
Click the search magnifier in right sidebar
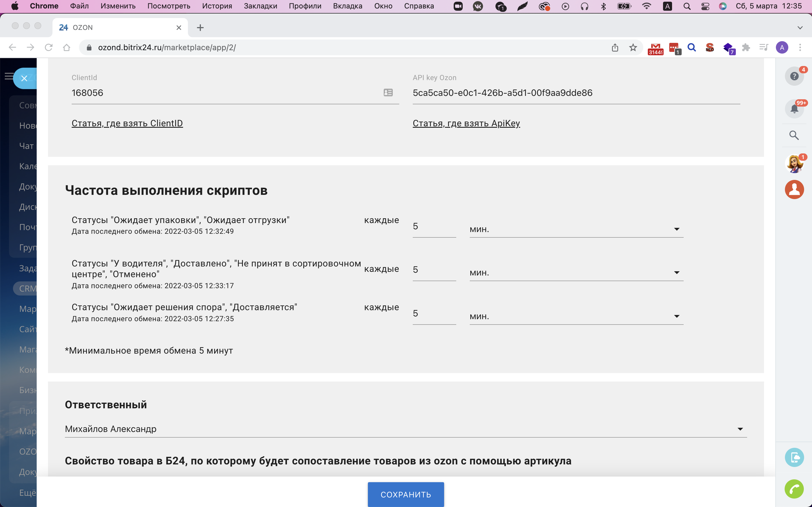(x=794, y=135)
